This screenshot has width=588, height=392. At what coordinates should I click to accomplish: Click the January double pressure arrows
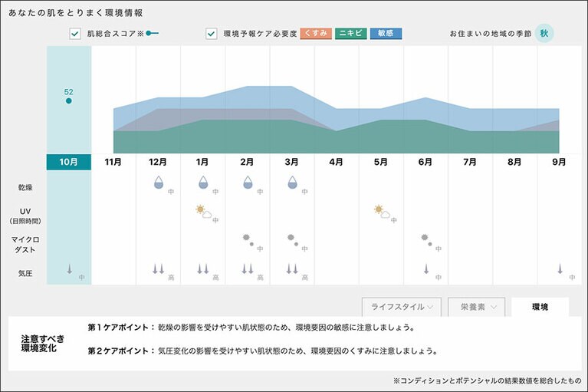[x=203, y=269]
